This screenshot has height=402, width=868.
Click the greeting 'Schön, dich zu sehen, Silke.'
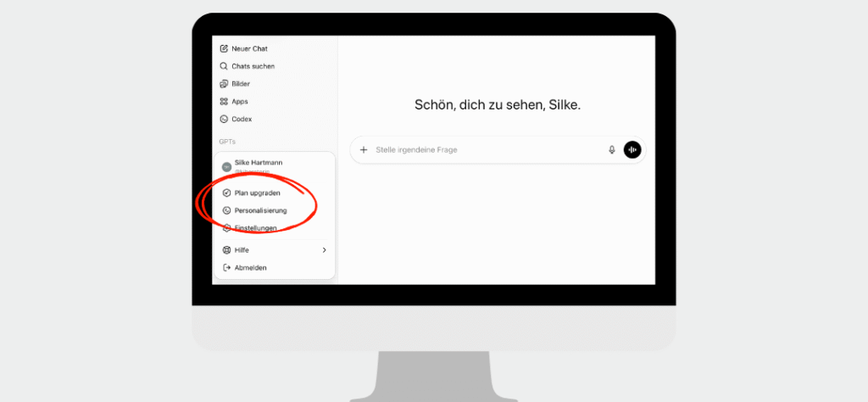tap(497, 106)
